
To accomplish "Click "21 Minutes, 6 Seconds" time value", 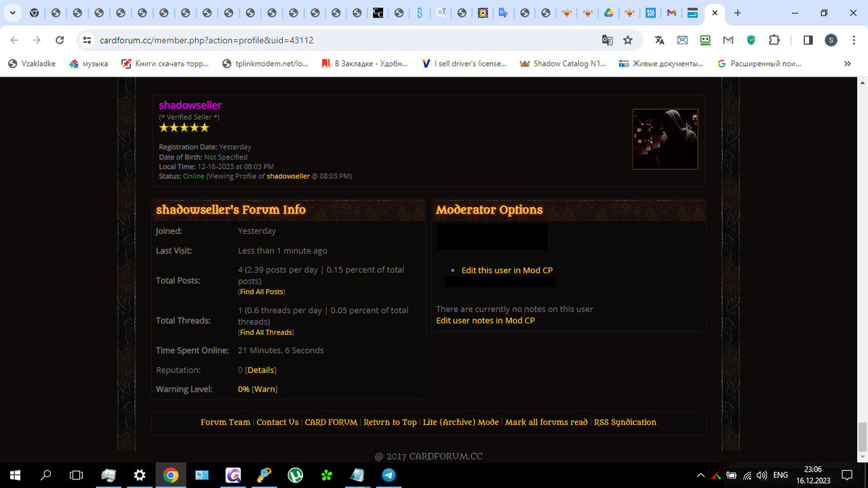I will tap(281, 350).
